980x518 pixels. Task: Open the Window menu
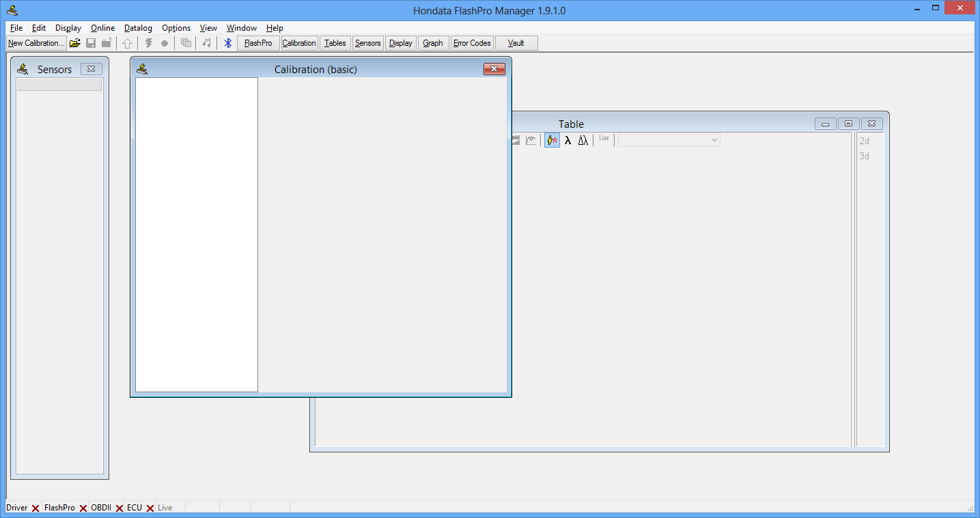(242, 28)
